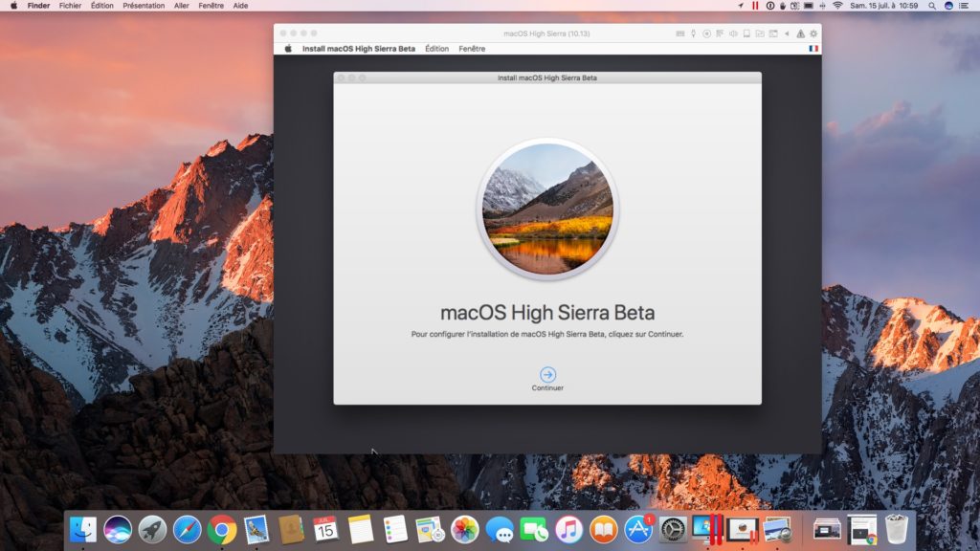This screenshot has height=551, width=980.
Task: Click the VM sound speaker icon
Action: click(734, 33)
